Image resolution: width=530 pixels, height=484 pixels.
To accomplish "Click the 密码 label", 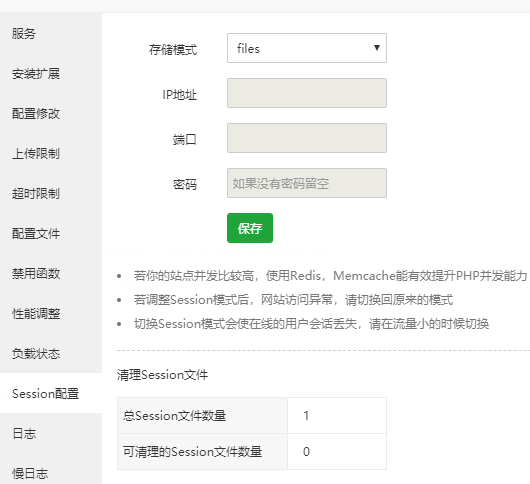I will point(185,184).
